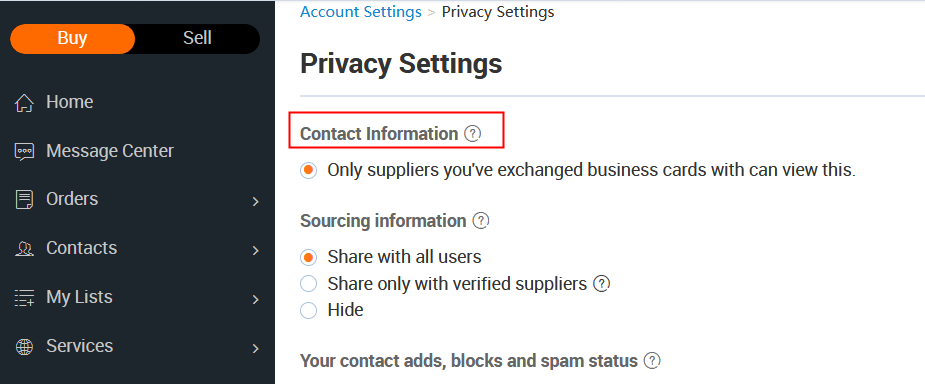Select the exchanged business cards radio option
Screen dimensions: 925x384
coord(309,170)
